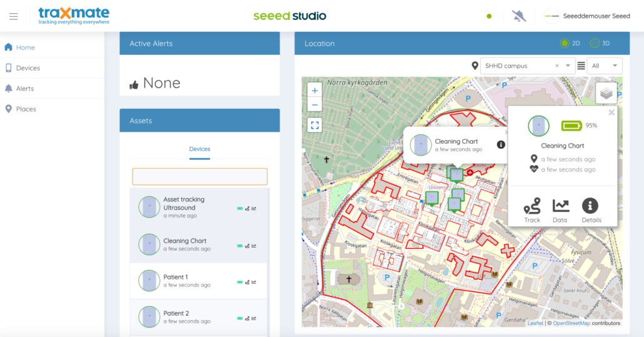Go to Devices in sidebar

(x=28, y=68)
